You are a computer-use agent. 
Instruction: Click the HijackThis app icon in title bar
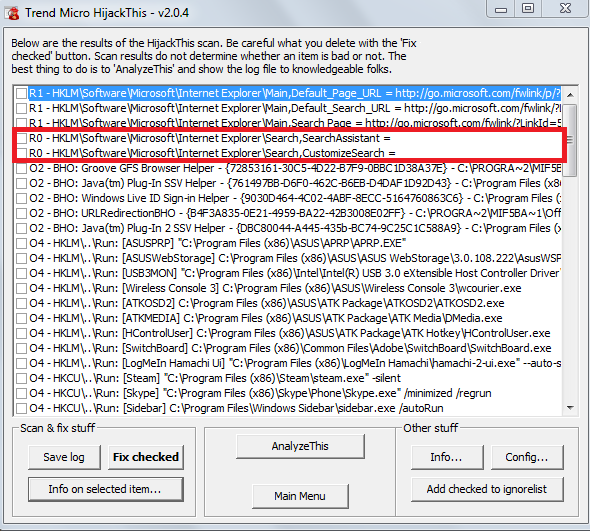click(x=13, y=13)
